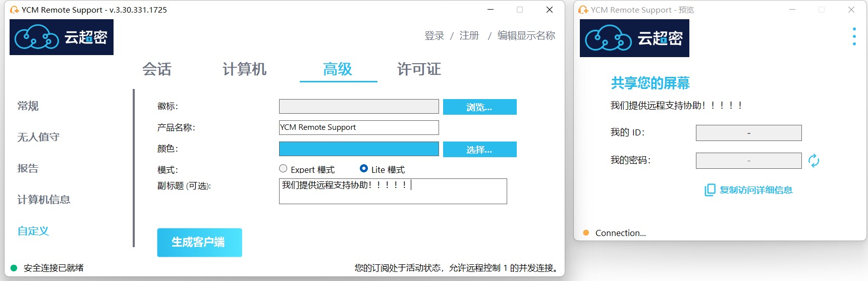
Task: Close the main YCM Remote Support window
Action: pyautogui.click(x=550, y=10)
